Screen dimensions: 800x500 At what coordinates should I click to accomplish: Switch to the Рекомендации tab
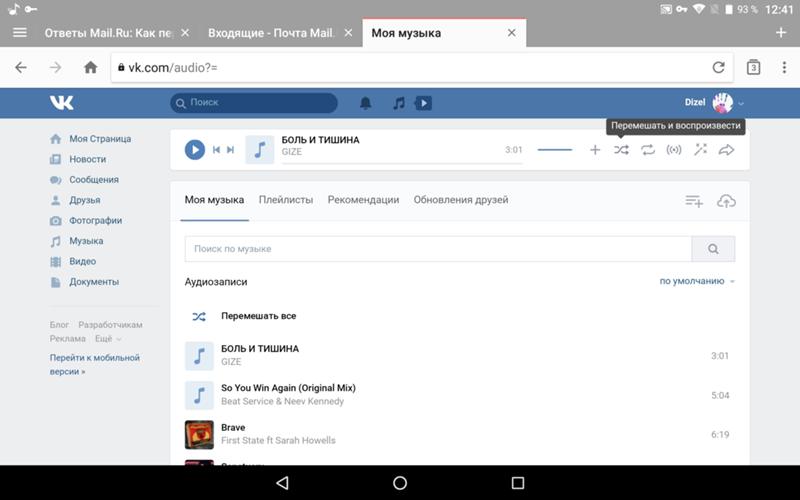[363, 200]
